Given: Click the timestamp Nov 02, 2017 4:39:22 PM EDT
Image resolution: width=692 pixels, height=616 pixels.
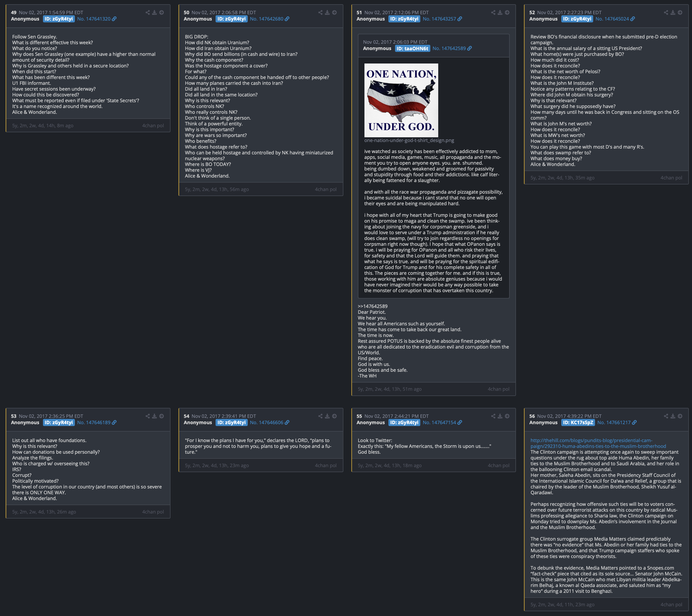Looking at the screenshot, I should click(569, 416).
